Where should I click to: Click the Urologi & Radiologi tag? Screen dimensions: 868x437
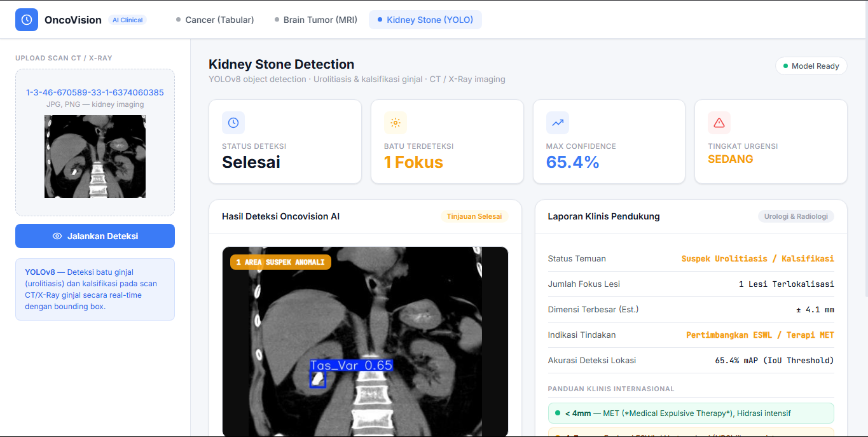[796, 216]
